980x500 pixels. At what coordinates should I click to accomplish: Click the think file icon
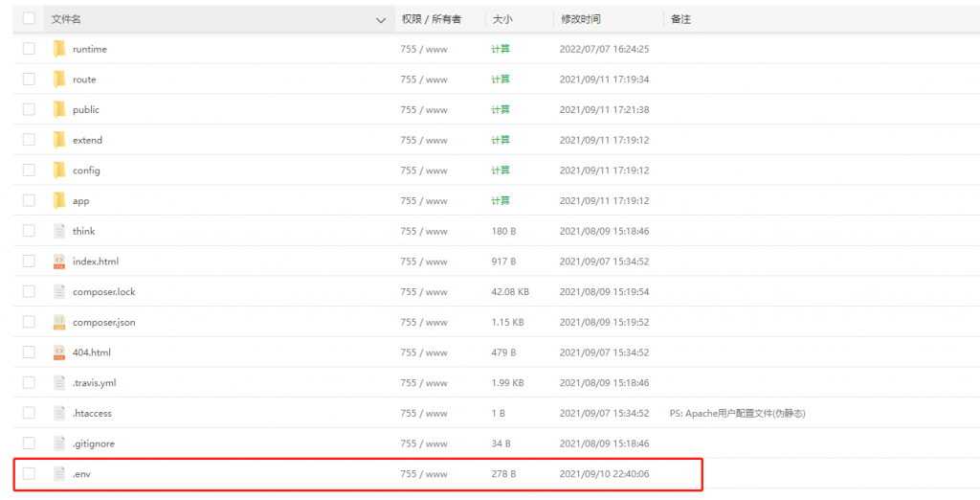coord(59,231)
